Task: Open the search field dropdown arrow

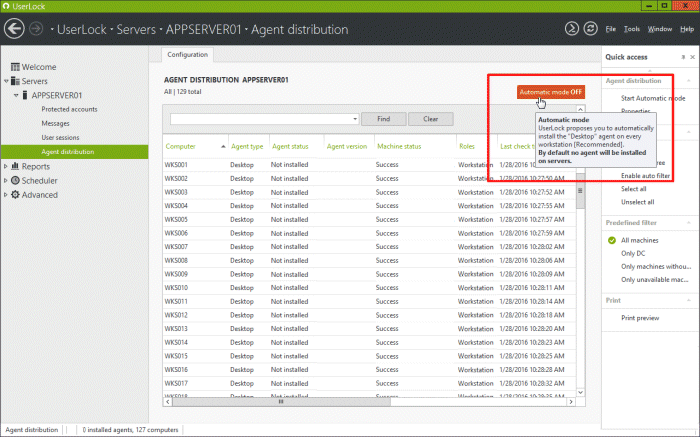Action: click(x=355, y=118)
